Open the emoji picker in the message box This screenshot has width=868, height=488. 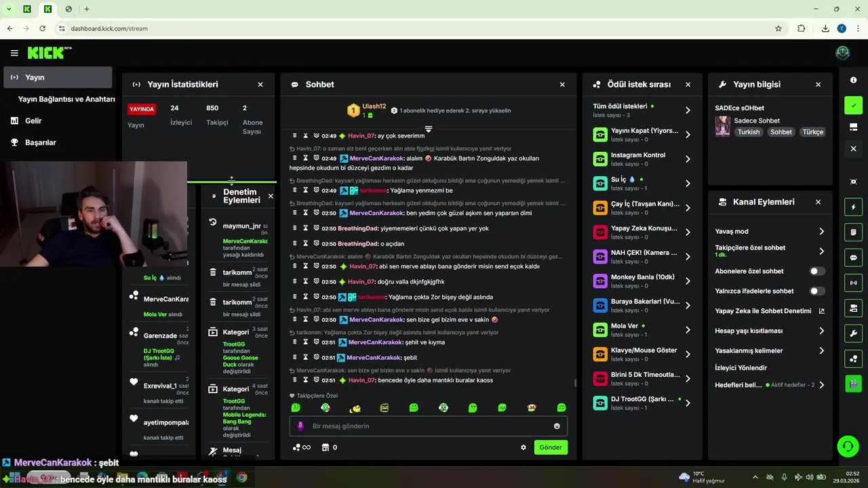point(557,426)
